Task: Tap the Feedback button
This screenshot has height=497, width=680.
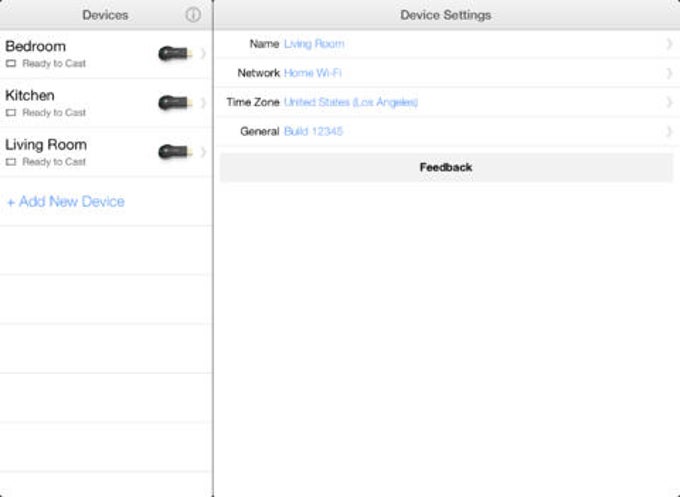Action: (x=446, y=167)
